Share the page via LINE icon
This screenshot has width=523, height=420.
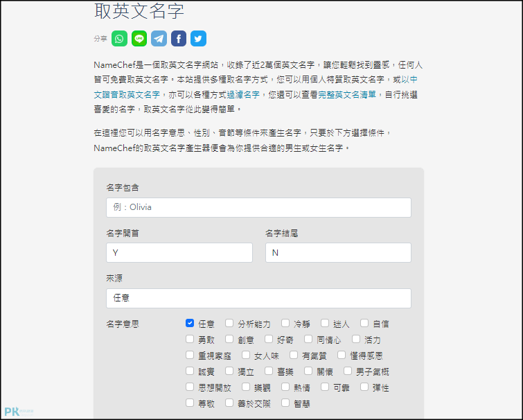click(x=139, y=39)
